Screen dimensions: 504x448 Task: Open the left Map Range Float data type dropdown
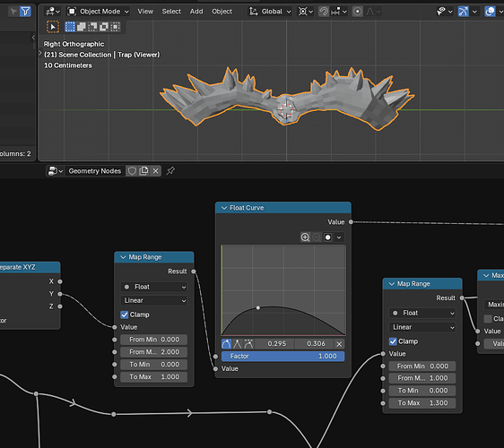[x=154, y=287]
